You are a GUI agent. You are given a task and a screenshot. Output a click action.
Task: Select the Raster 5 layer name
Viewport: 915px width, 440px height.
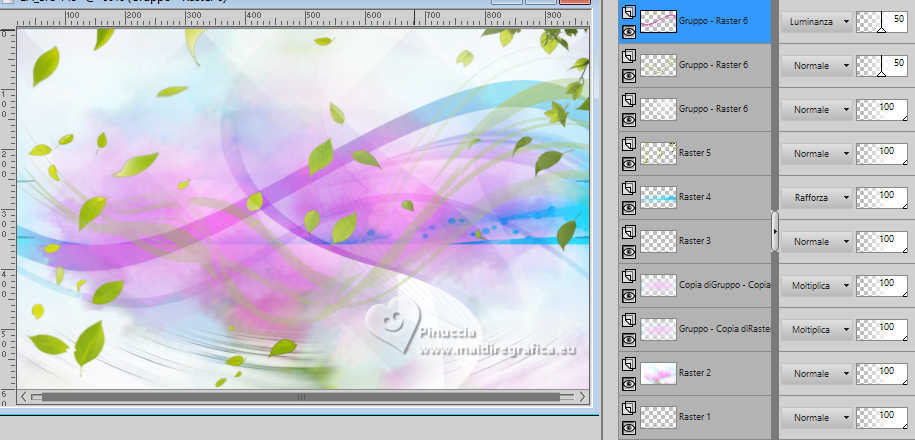[694, 153]
